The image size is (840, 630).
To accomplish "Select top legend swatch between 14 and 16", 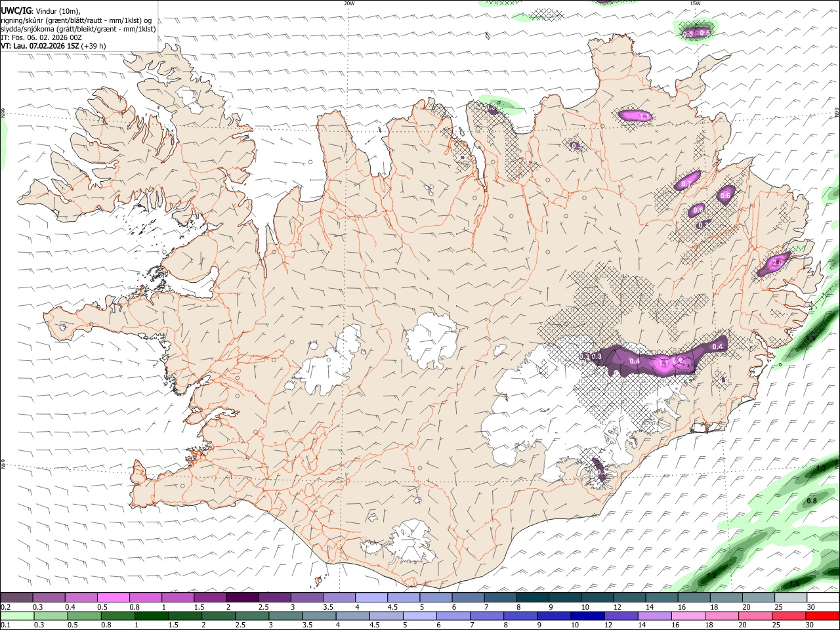I will [661, 598].
